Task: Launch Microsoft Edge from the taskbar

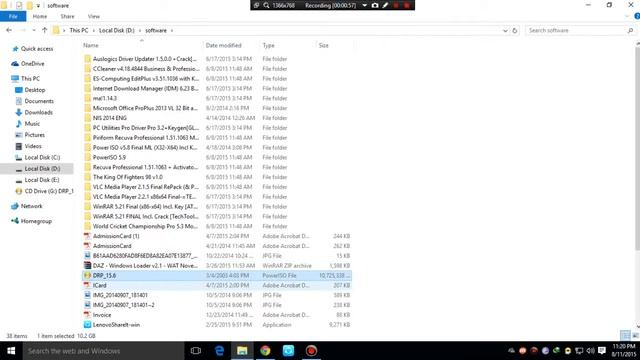Action: click(x=219, y=351)
